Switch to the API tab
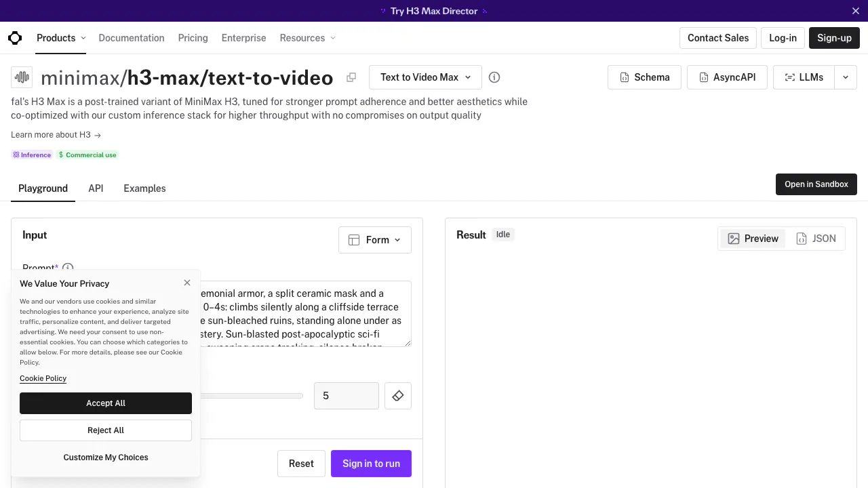Image resolution: width=868 pixels, height=488 pixels. click(x=96, y=188)
